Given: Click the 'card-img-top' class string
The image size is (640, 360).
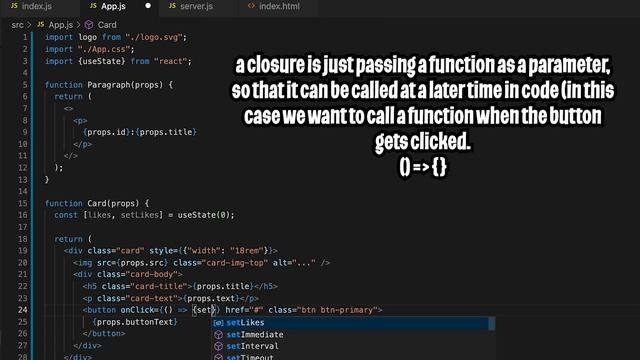Looking at the screenshot, I should click(238, 262).
